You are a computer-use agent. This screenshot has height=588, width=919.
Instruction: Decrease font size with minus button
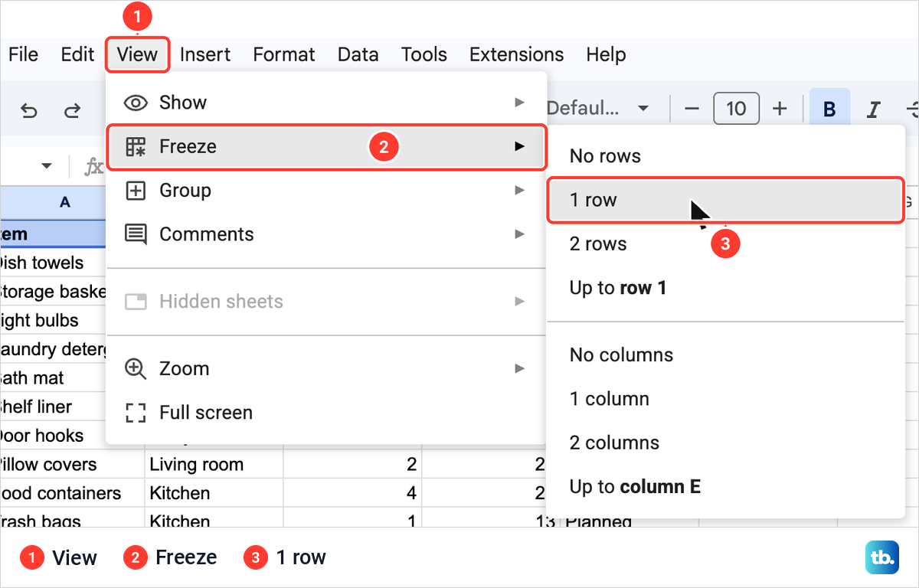point(692,109)
